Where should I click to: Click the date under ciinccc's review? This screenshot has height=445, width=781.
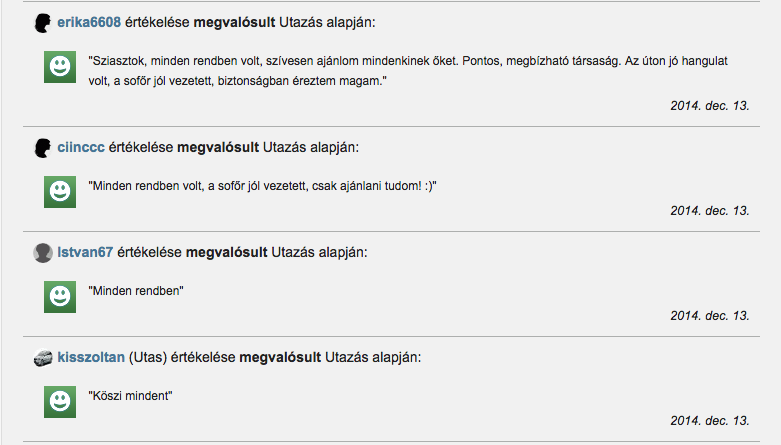710,211
